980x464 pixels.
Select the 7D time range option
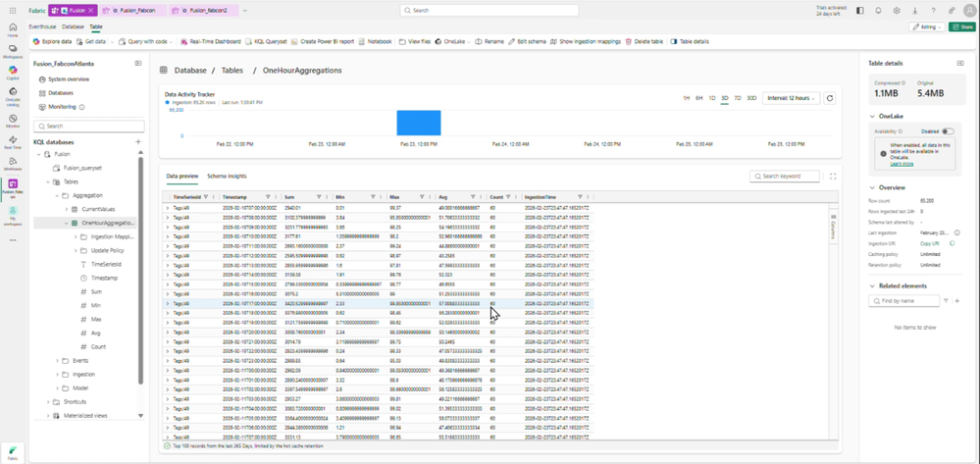(738, 98)
